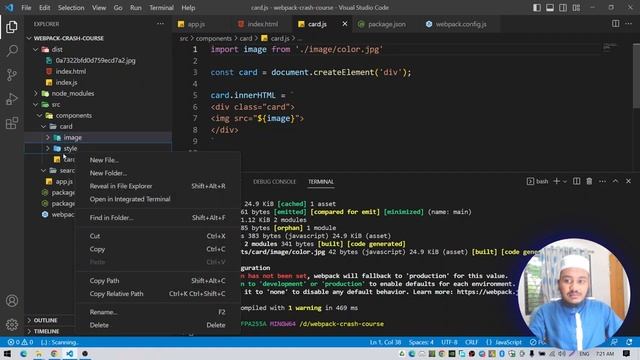Open the Source Control view

coord(12,75)
